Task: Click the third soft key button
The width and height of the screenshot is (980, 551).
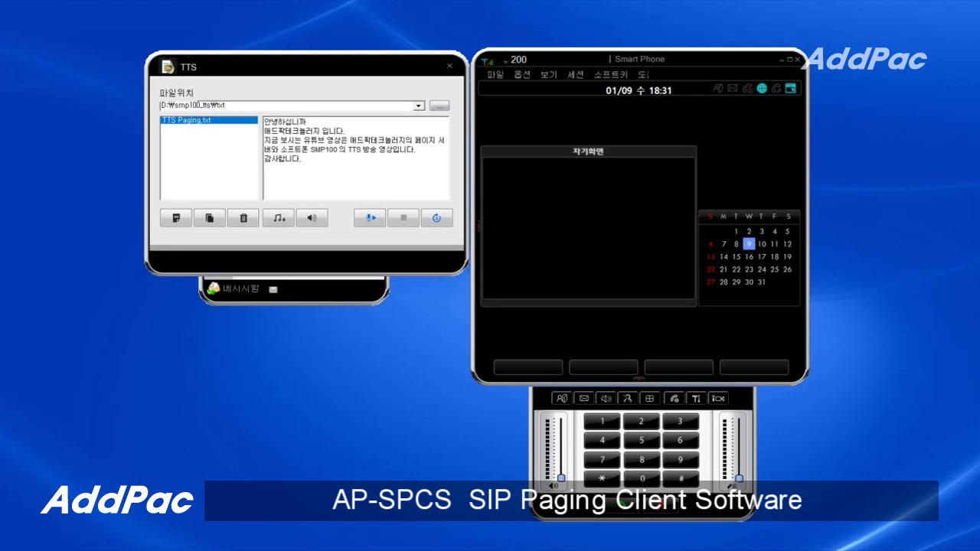Action: 679,367
